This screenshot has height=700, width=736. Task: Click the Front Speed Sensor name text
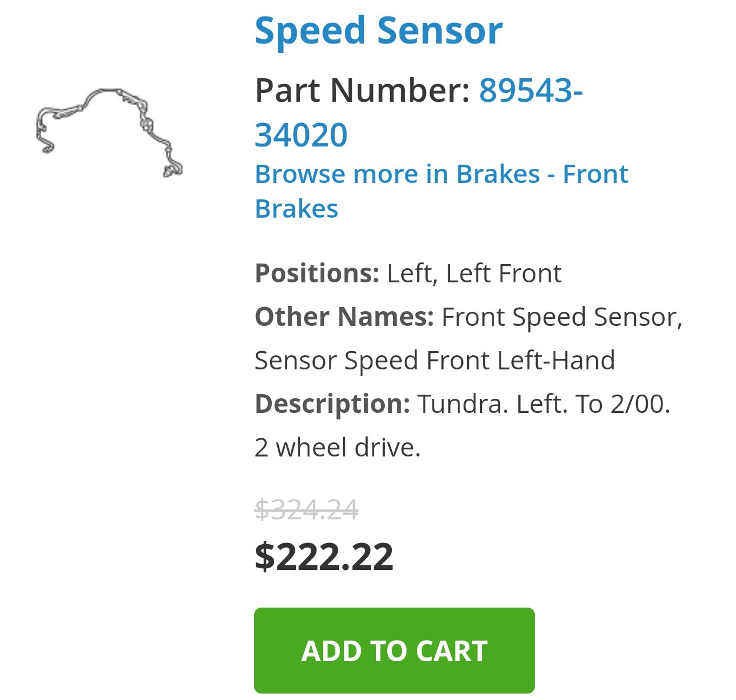click(x=562, y=317)
